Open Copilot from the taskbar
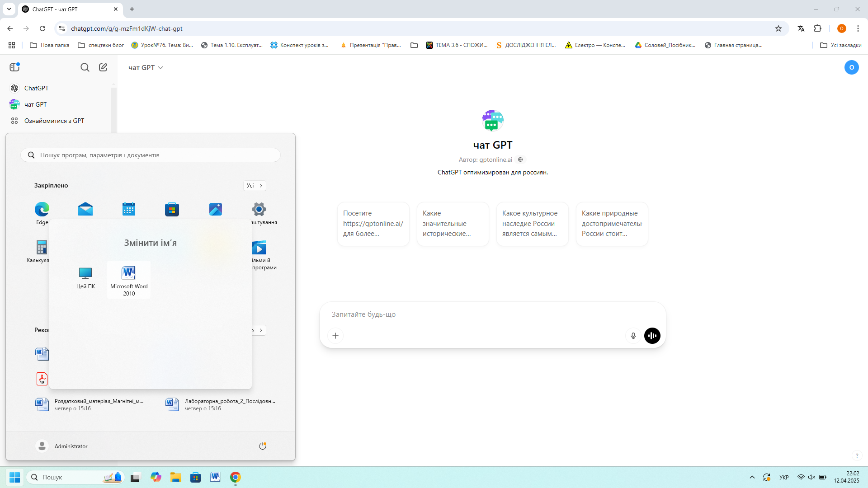 click(x=156, y=477)
